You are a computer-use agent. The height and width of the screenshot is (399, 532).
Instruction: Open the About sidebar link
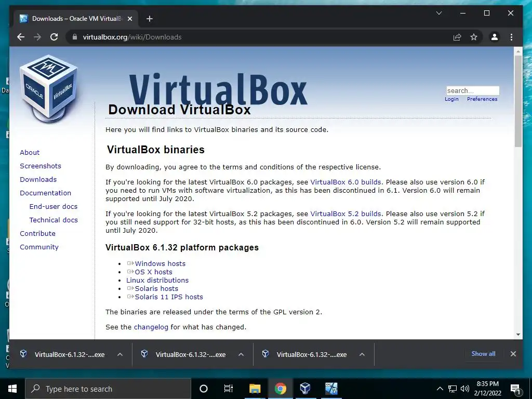(x=30, y=152)
